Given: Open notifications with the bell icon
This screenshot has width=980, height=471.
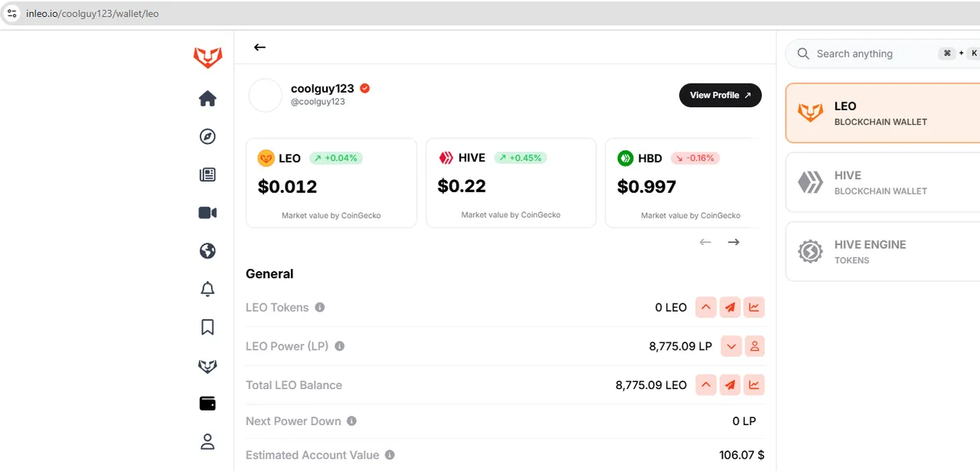Looking at the screenshot, I should 207,289.
